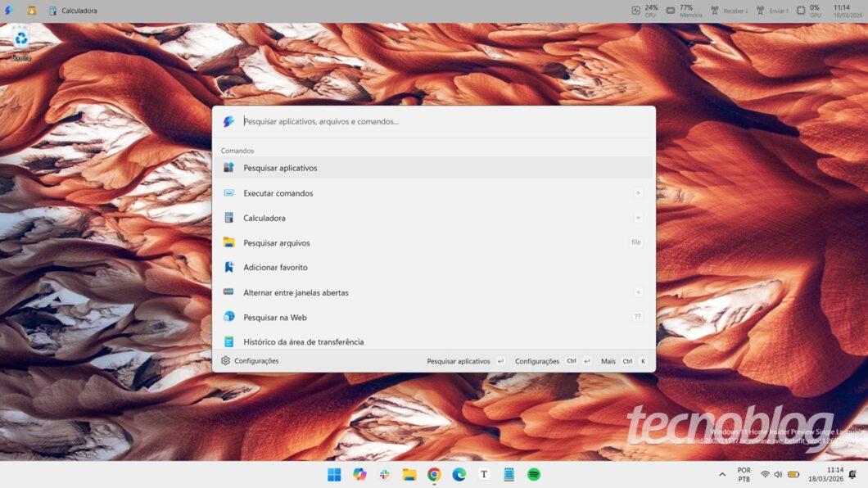Open Google Chrome from the taskbar

point(434,475)
